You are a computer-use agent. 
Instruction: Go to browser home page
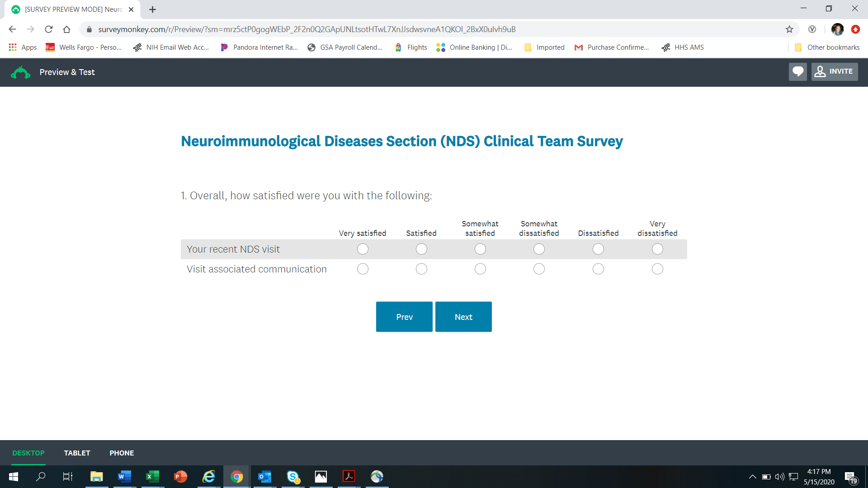click(66, 29)
